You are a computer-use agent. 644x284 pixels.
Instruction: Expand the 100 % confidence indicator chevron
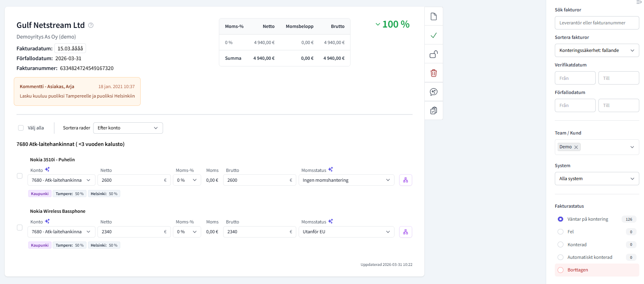378,24
